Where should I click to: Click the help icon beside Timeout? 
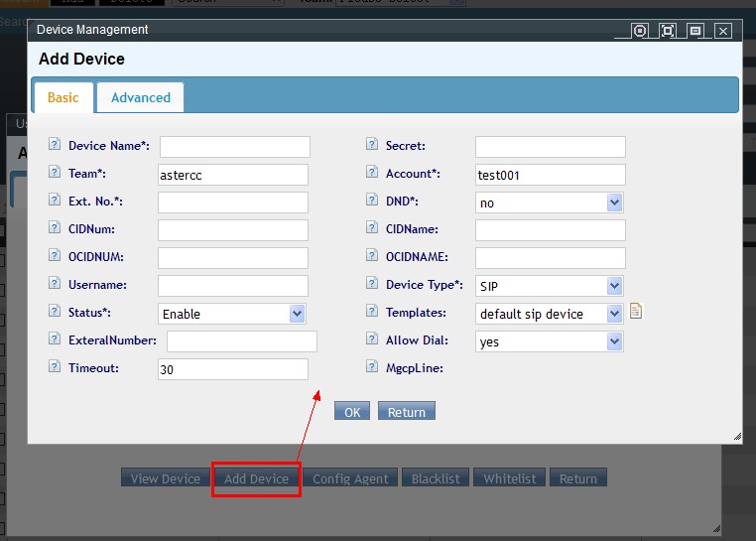click(55, 368)
